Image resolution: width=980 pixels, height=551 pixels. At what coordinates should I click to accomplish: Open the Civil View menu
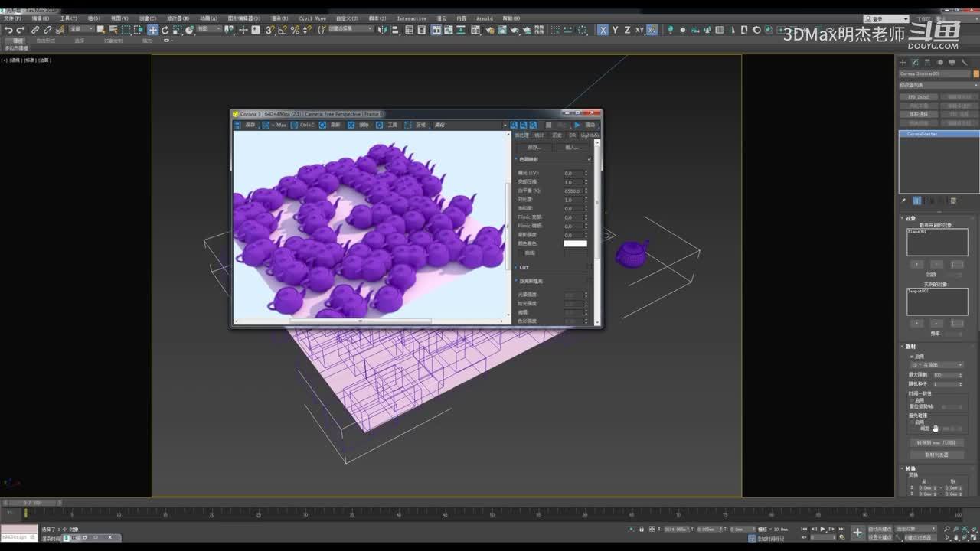(312, 18)
